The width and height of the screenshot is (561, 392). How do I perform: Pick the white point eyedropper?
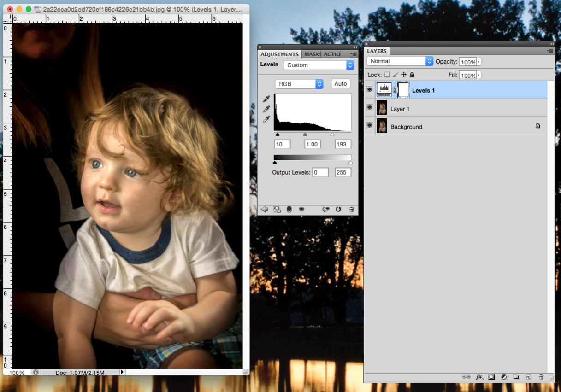coord(266,120)
